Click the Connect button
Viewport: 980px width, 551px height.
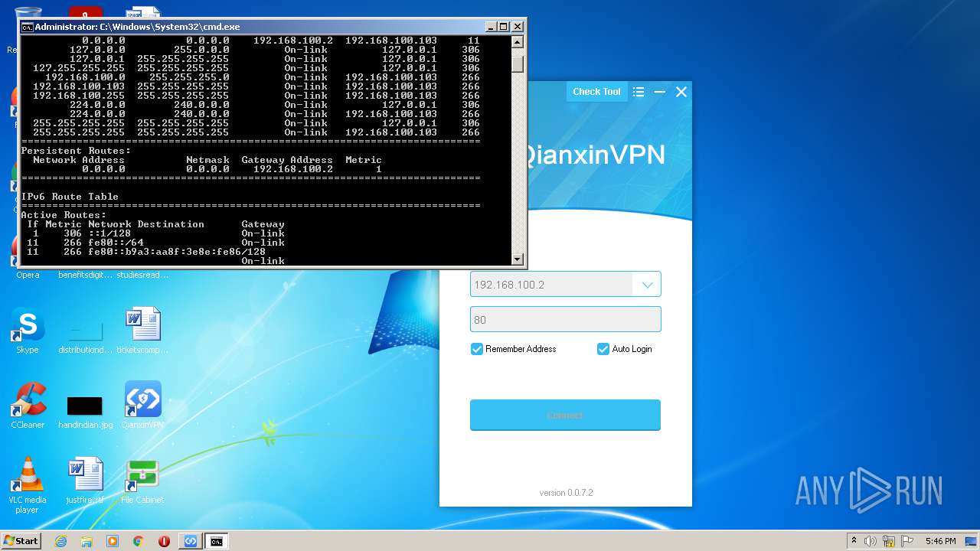pos(565,415)
